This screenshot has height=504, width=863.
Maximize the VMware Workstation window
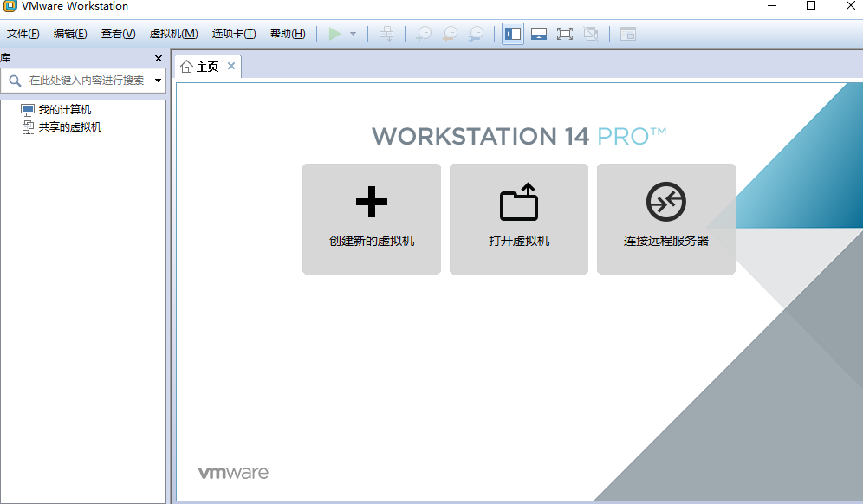811,5
